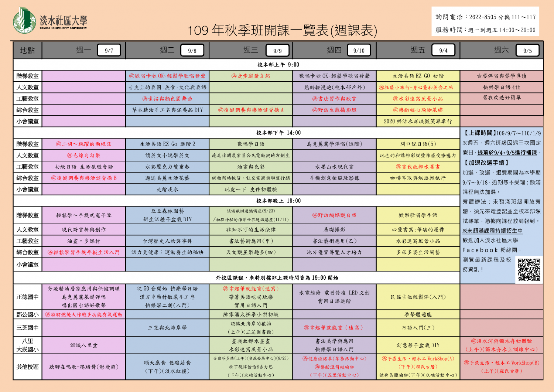Open the underlined 未額滿課程持續招生中 link
This screenshot has height=392, width=554.
click(492, 231)
